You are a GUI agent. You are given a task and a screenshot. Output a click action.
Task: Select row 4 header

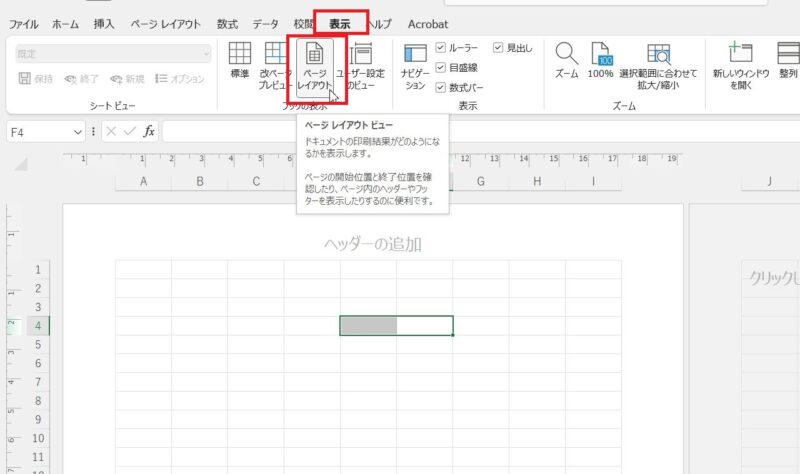pos(38,326)
